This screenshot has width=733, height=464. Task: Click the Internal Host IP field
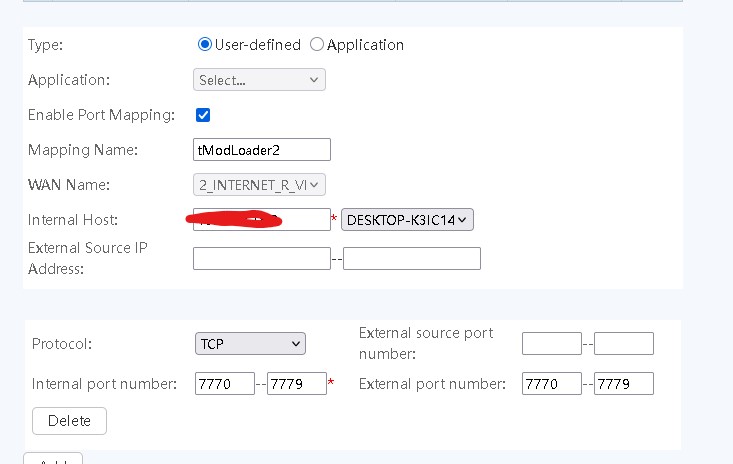click(262, 220)
